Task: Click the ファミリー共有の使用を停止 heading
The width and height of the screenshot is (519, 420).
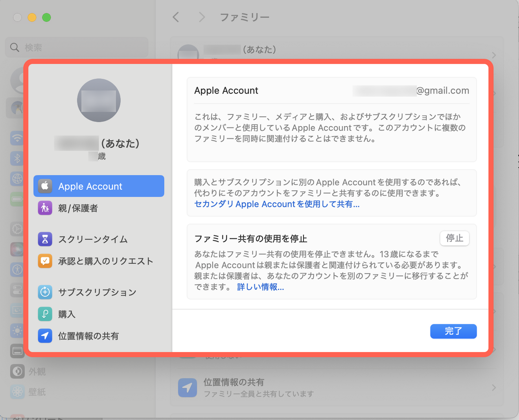Action: click(x=251, y=238)
